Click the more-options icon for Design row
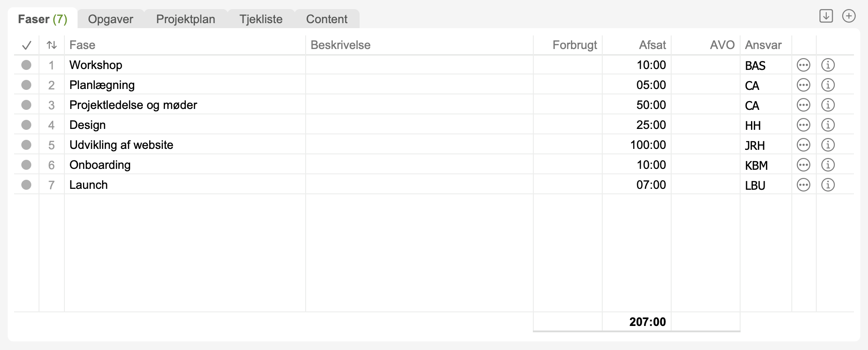This screenshot has width=868, height=350. (x=803, y=125)
